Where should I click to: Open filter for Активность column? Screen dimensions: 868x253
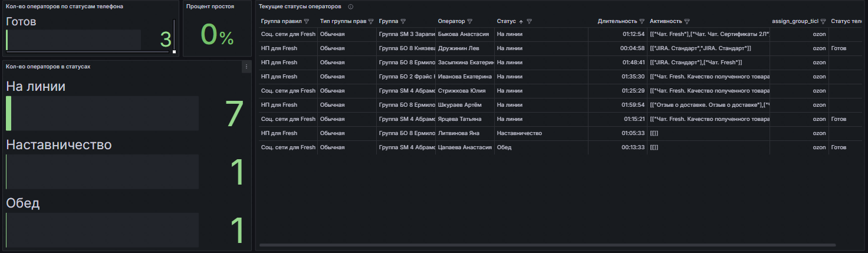tap(688, 21)
